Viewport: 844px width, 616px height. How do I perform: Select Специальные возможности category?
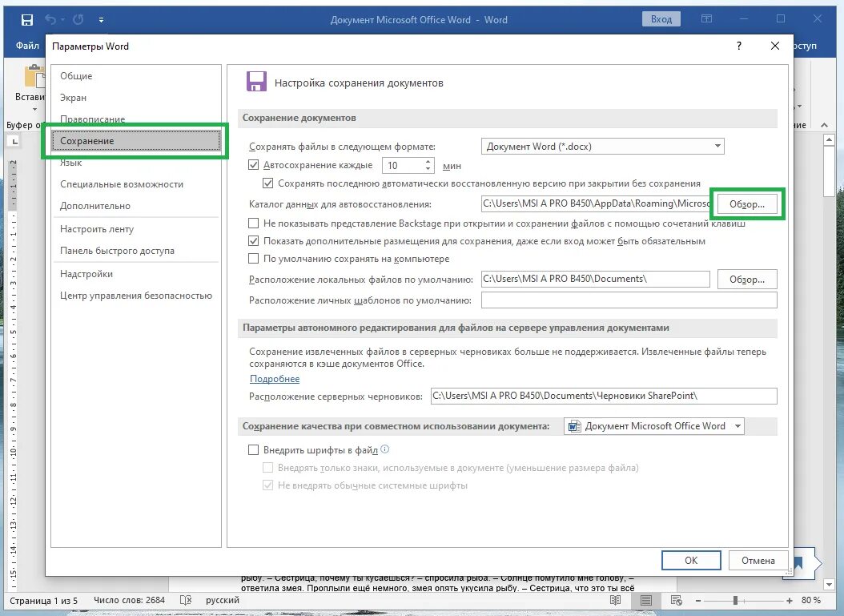click(x=135, y=184)
